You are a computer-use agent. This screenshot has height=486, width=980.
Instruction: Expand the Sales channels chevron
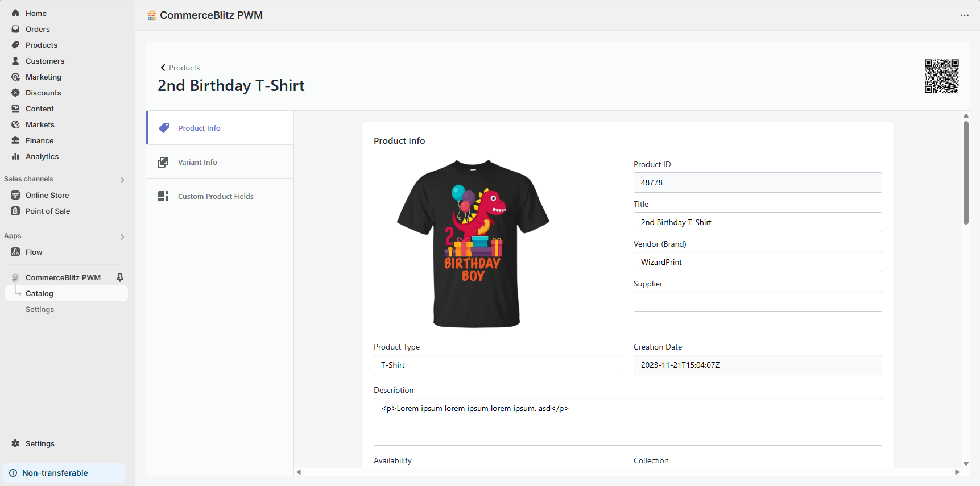(122, 180)
